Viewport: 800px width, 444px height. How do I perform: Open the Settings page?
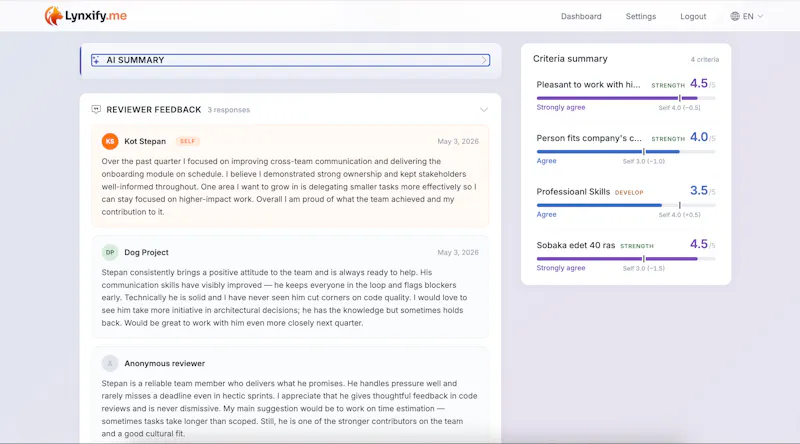641,16
